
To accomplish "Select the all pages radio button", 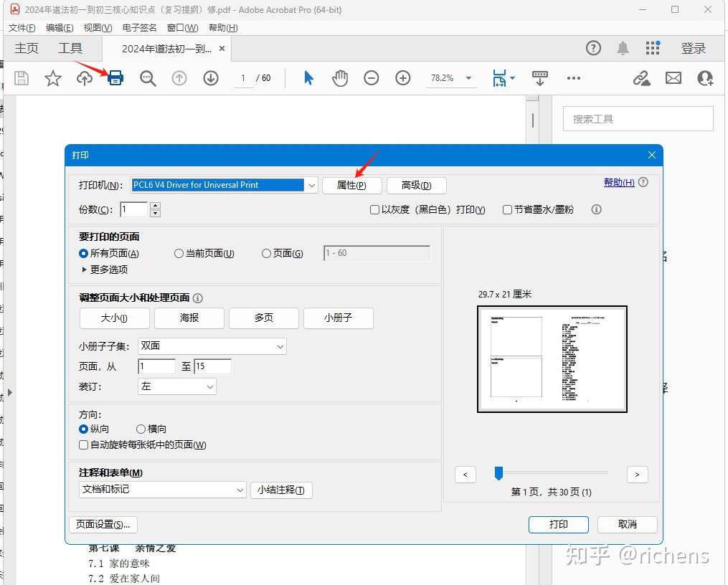I will [x=84, y=253].
